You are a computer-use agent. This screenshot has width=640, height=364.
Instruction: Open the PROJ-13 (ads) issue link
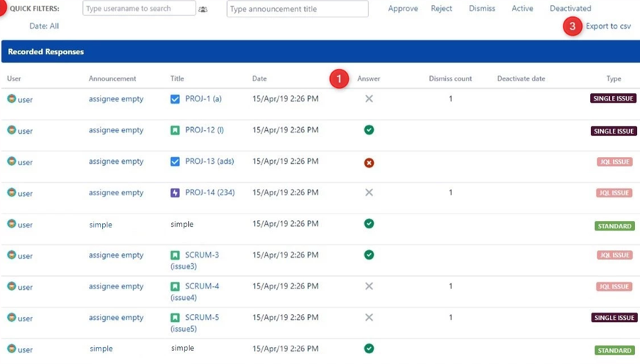(209, 161)
